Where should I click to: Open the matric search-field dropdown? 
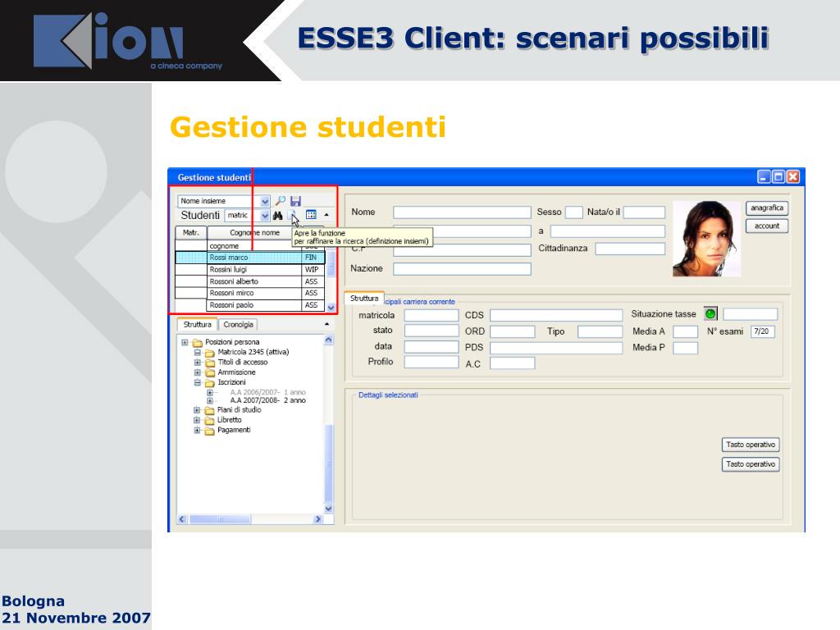pyautogui.click(x=265, y=216)
